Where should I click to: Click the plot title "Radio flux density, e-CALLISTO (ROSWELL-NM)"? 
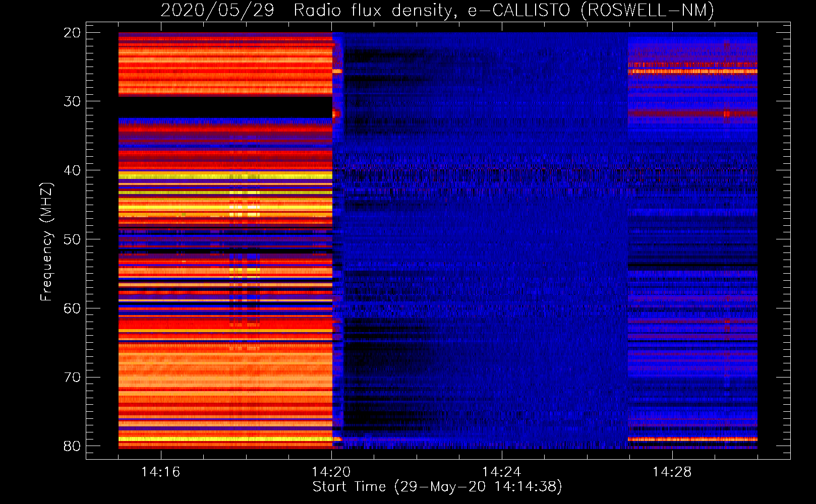504,10
